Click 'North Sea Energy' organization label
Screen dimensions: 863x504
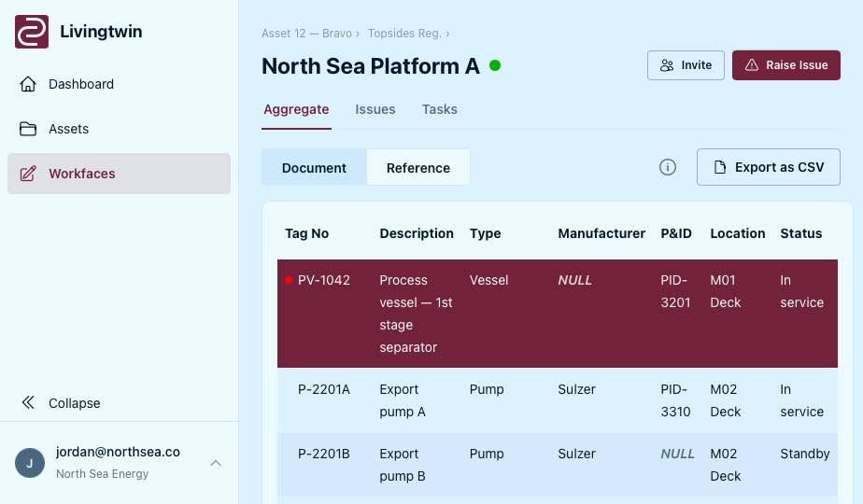click(103, 474)
